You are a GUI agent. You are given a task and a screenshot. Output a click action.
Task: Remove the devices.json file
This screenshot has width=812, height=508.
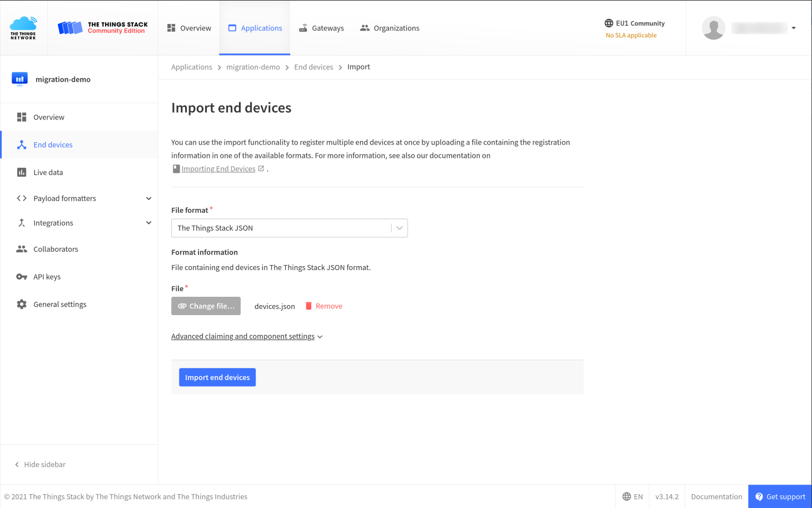pyautogui.click(x=324, y=306)
